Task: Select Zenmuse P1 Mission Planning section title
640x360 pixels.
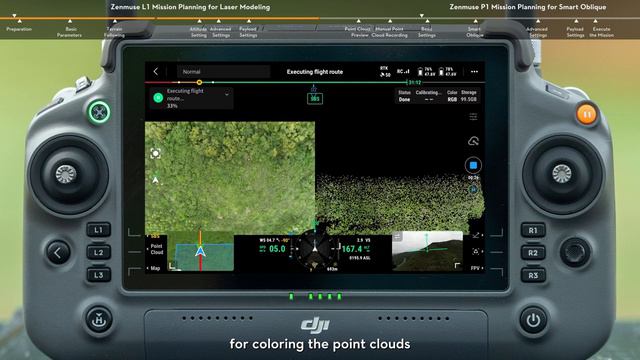Action: pyautogui.click(x=528, y=7)
